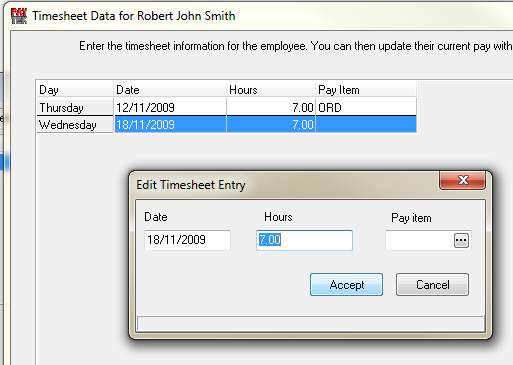Click the Date field showing 18/11/2009

[x=187, y=240]
